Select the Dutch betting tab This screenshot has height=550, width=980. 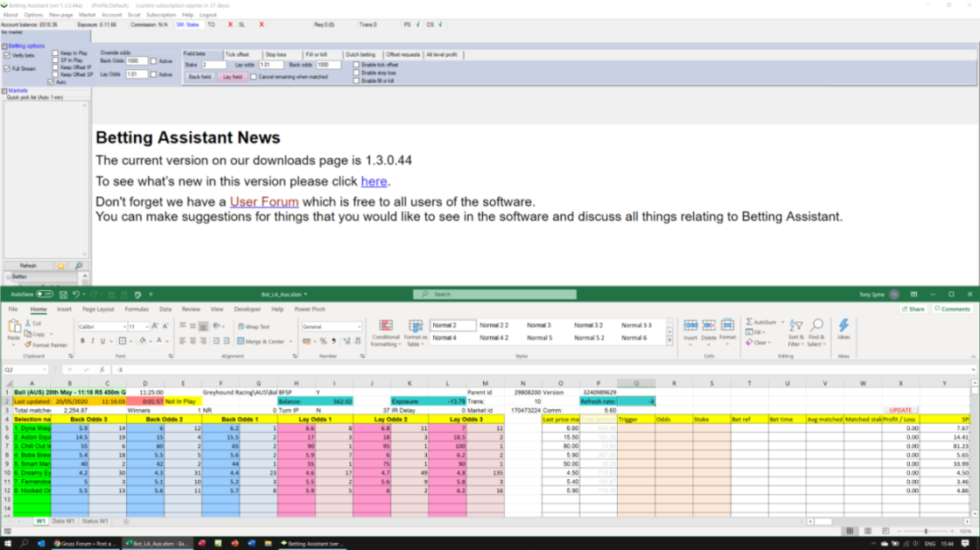[360, 54]
